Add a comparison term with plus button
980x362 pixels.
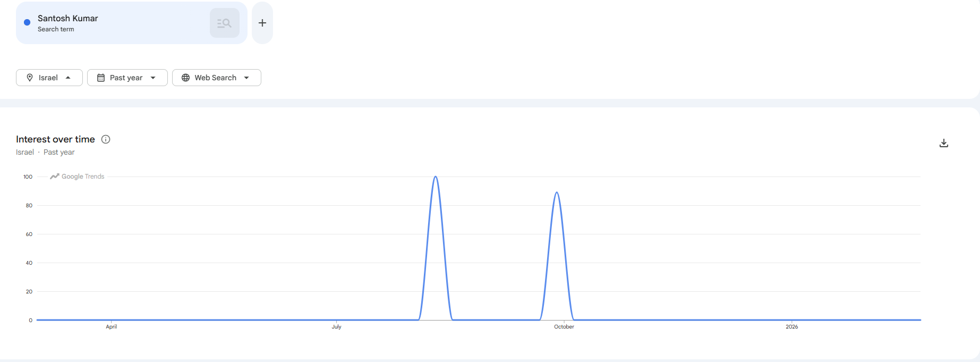click(x=262, y=23)
